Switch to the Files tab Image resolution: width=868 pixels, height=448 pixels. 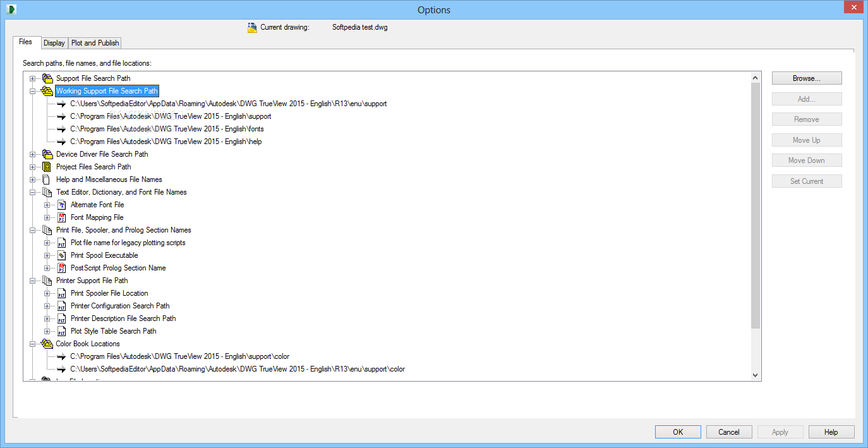pyautogui.click(x=25, y=42)
